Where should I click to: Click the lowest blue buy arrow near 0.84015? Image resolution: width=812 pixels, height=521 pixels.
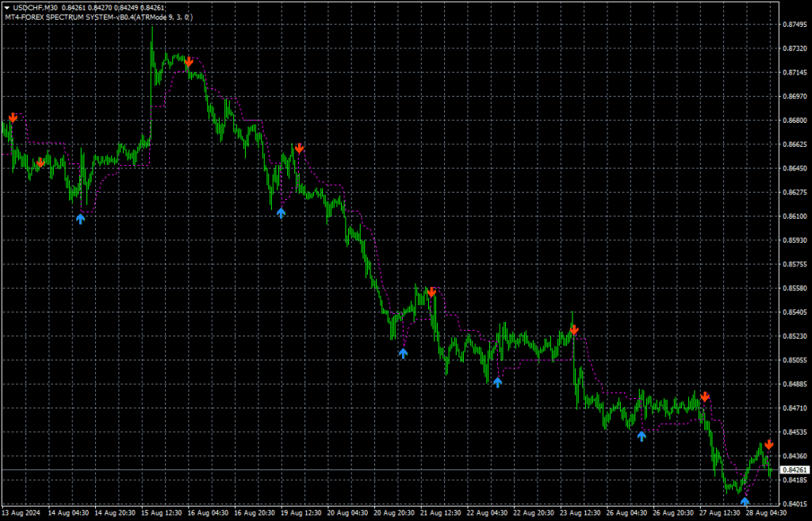[x=745, y=500]
